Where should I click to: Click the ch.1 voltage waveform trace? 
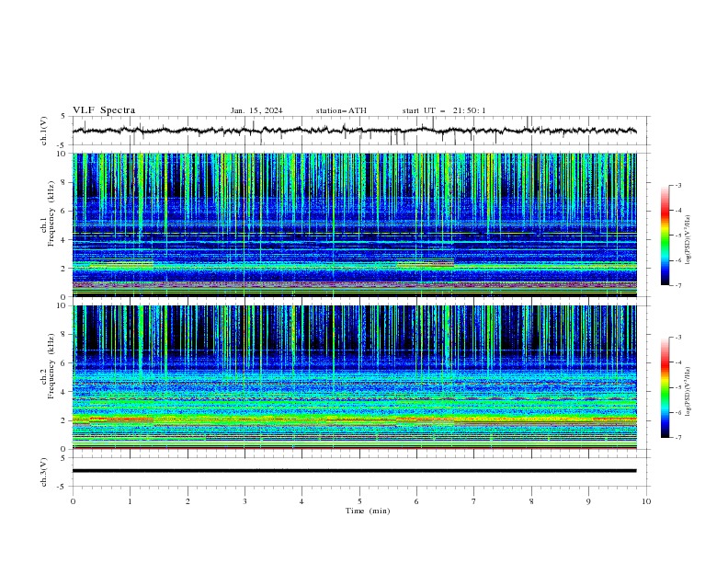(x=354, y=131)
